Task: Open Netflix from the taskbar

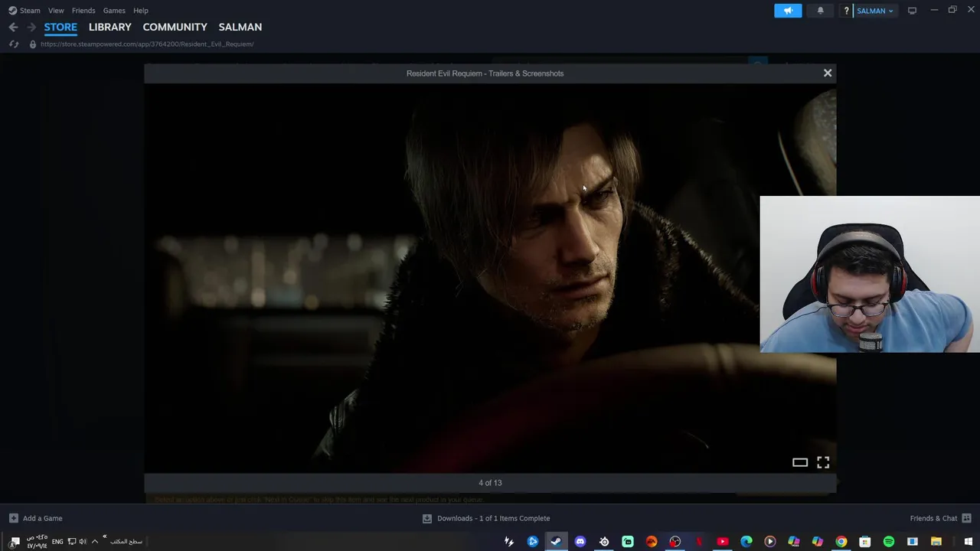Action: [x=699, y=541]
